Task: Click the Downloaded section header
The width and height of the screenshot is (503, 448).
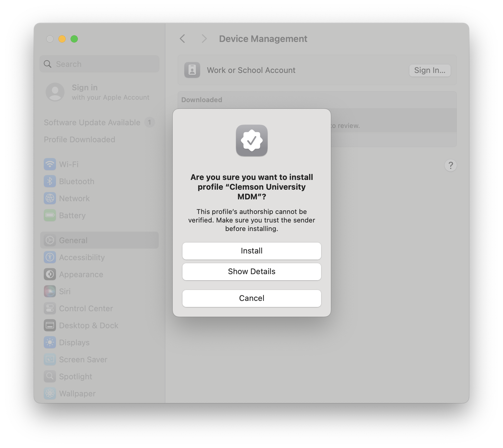Action: pos(202,100)
